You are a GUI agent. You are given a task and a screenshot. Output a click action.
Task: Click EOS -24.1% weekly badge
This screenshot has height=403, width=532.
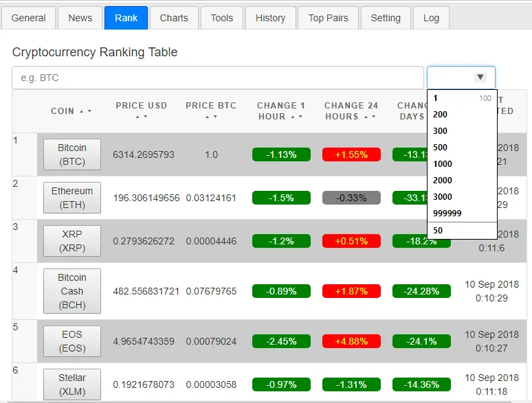[422, 341]
